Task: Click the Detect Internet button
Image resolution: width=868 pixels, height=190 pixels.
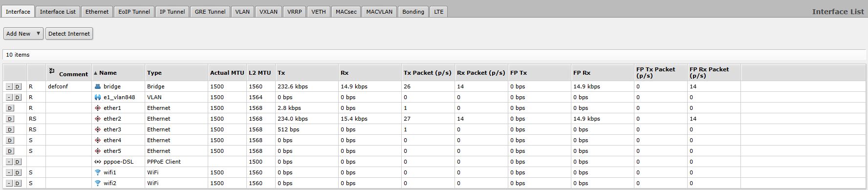Action: tap(69, 34)
